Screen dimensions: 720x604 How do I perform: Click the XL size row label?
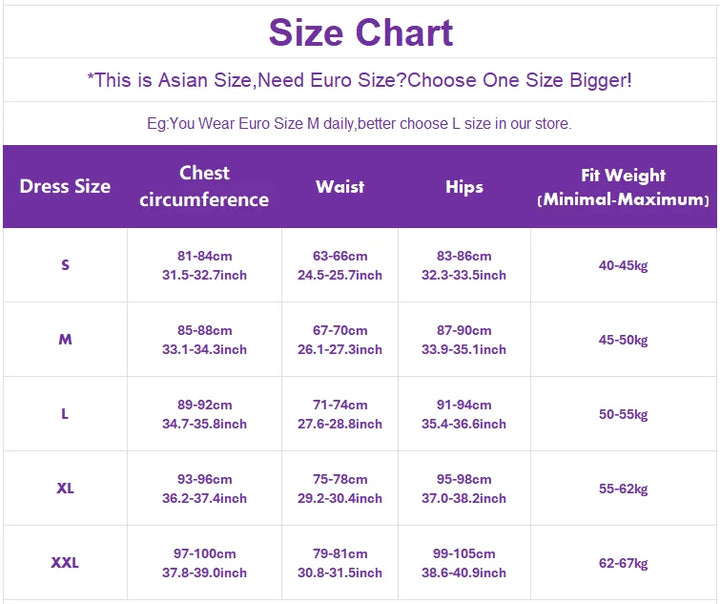(x=65, y=488)
